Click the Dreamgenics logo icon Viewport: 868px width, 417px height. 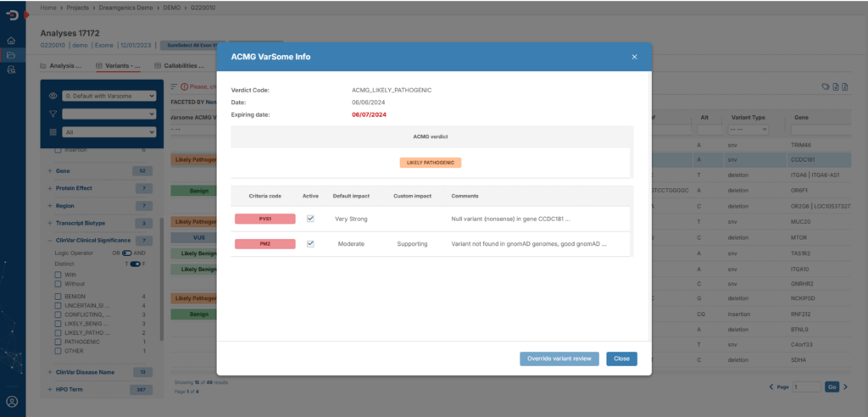(x=12, y=14)
